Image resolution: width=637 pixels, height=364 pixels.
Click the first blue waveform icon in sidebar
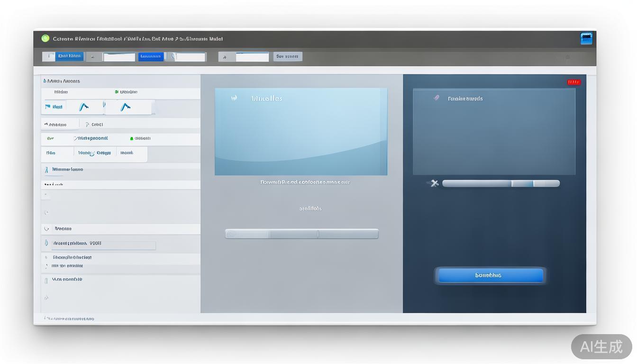(84, 107)
